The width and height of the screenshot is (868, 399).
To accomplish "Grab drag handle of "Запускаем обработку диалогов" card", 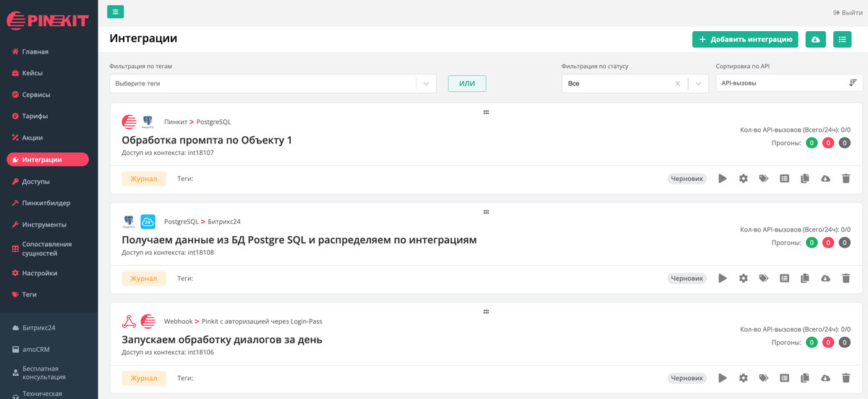I will tap(486, 312).
